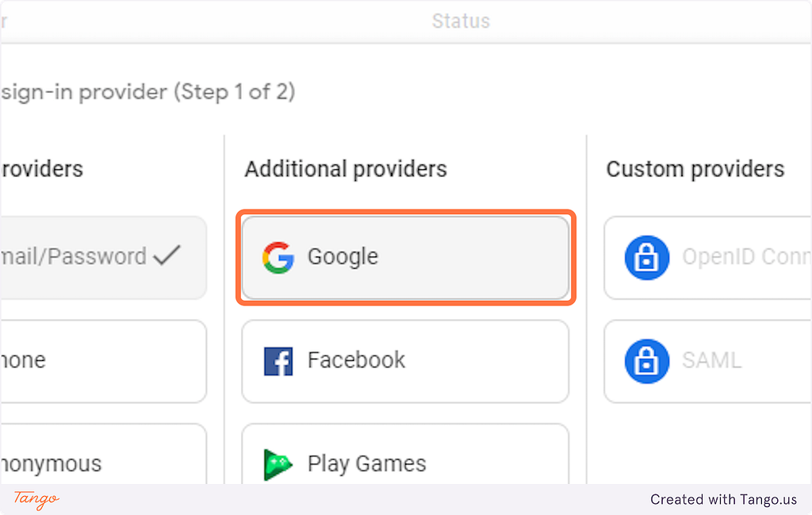The height and width of the screenshot is (515, 812).
Task: Click the SAML lock icon
Action: pos(647,361)
